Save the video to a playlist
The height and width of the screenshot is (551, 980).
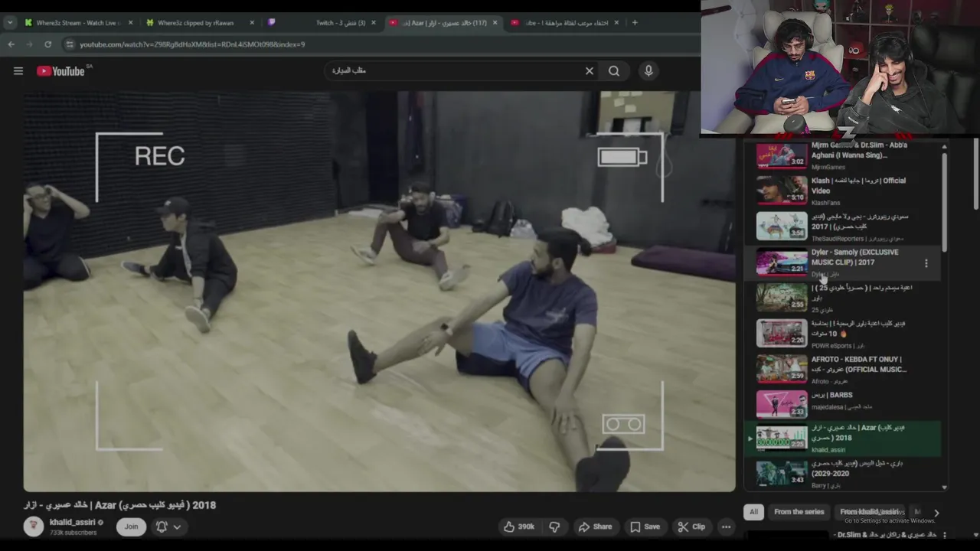click(x=645, y=527)
